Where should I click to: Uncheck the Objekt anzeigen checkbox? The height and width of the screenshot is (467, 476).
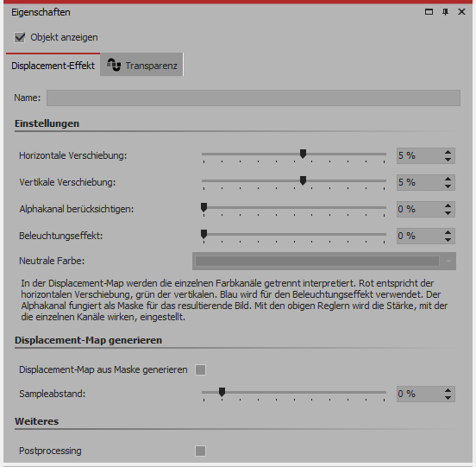tap(20, 37)
